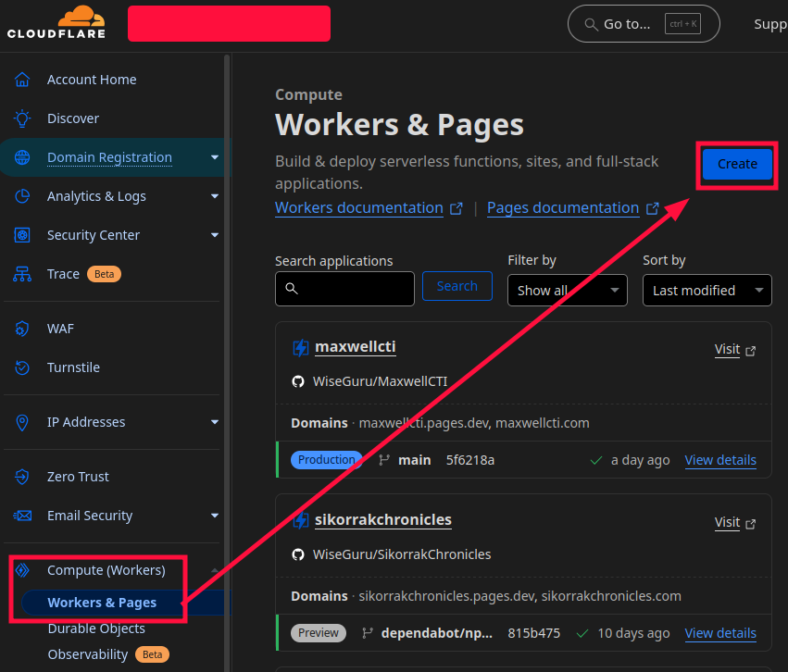
Task: Open the Show all filter dropdown
Action: (567, 290)
